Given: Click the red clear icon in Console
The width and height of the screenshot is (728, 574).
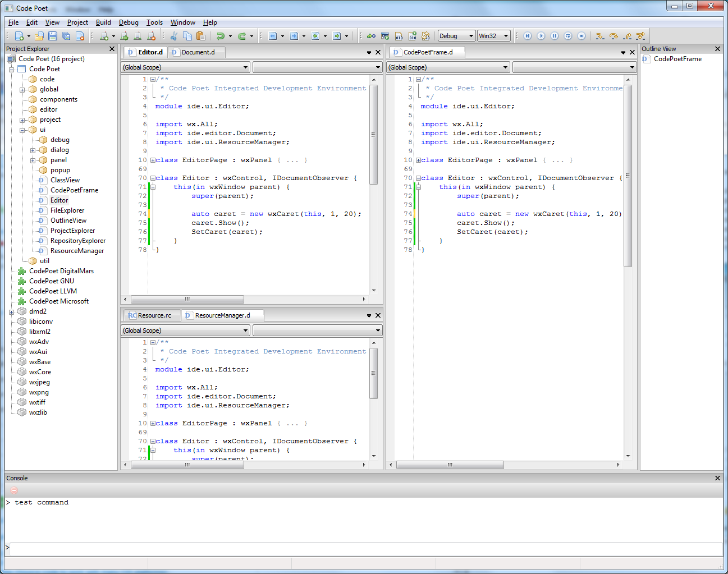Looking at the screenshot, I should (14, 490).
